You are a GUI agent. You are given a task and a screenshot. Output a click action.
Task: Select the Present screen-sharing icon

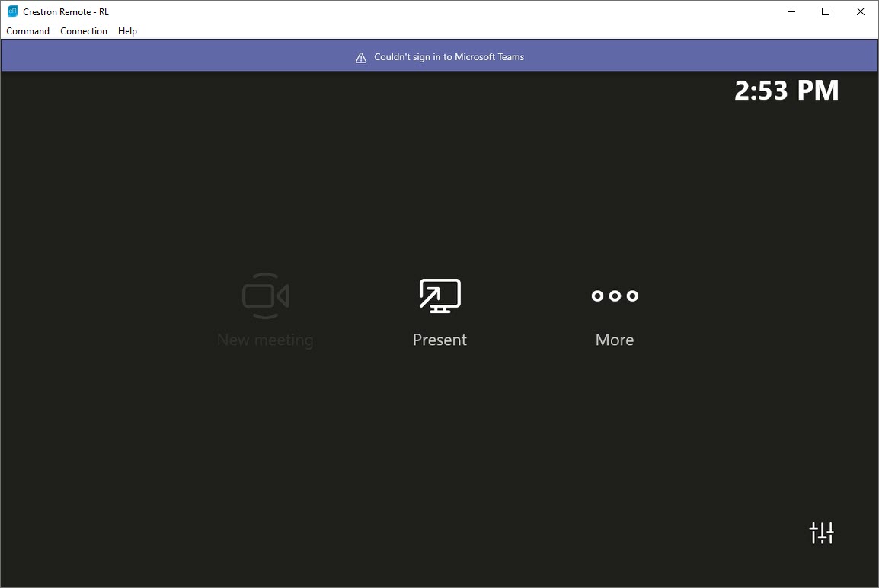click(439, 296)
